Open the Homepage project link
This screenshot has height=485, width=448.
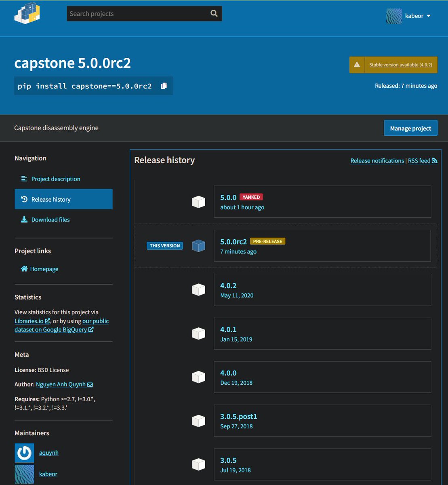tap(40, 269)
